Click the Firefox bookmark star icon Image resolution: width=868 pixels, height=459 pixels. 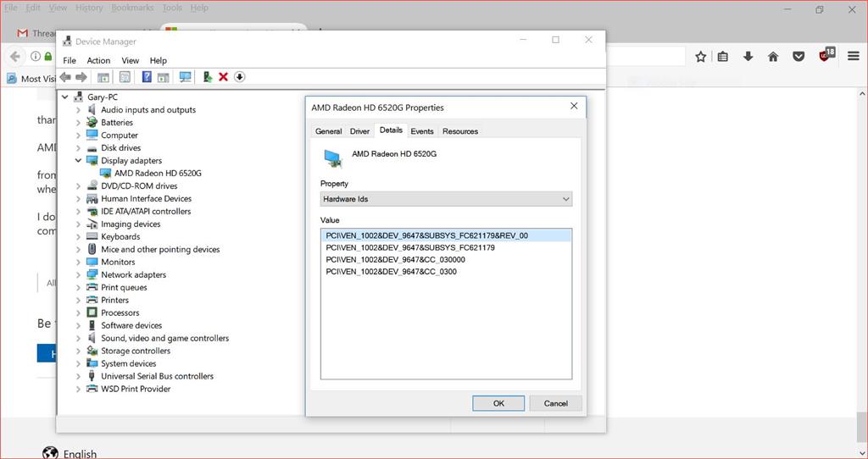[701, 57]
